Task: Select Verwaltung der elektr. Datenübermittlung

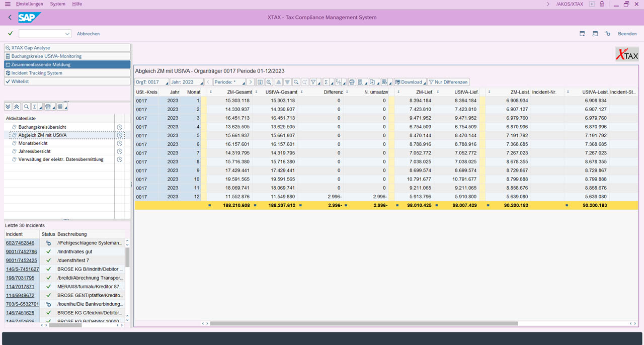Action: (61, 159)
